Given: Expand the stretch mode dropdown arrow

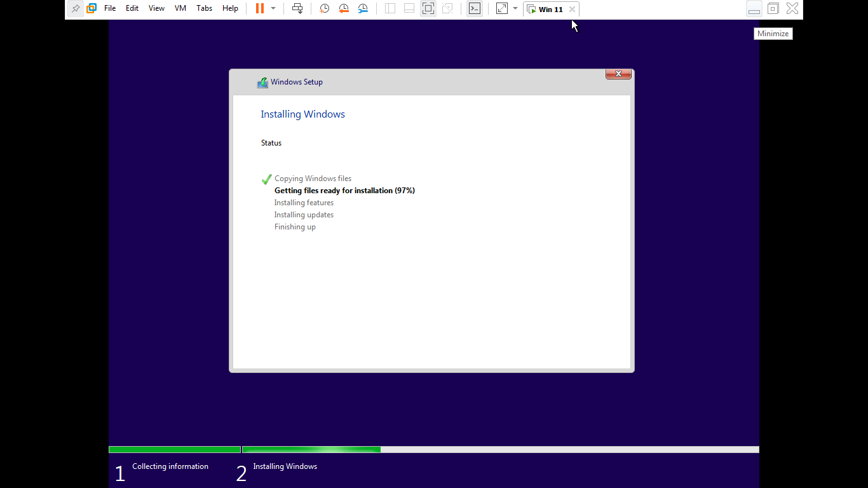Looking at the screenshot, I should tap(515, 9).
